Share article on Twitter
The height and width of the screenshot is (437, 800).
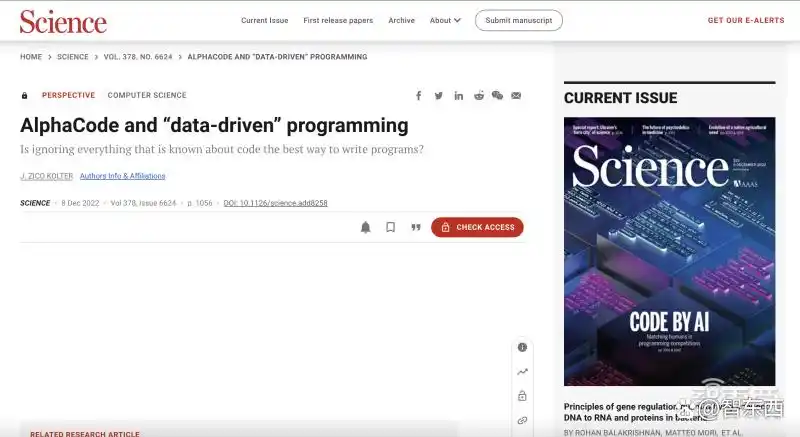click(438, 96)
